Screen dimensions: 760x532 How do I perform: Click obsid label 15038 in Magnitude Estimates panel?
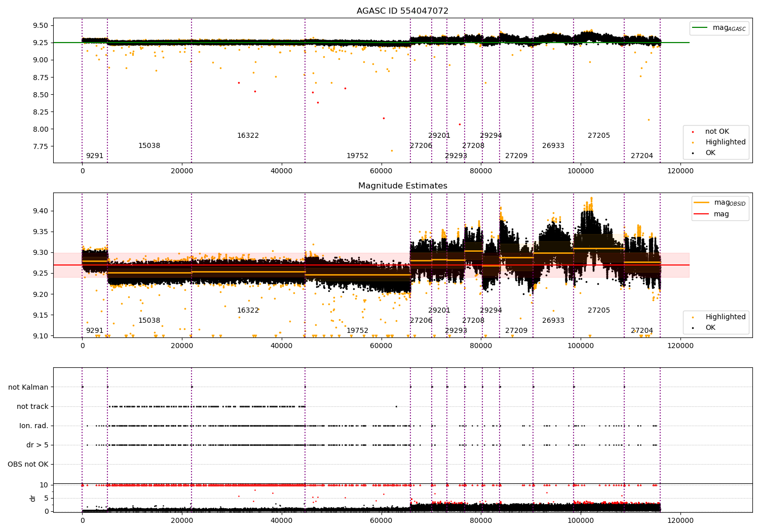tap(149, 321)
